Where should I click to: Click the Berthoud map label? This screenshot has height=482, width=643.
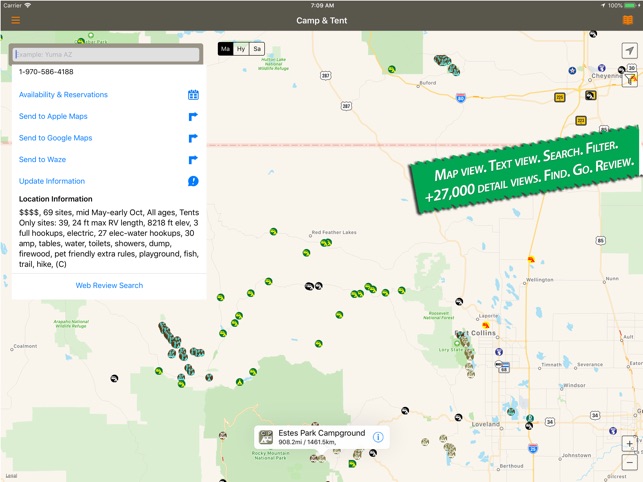[511, 466]
